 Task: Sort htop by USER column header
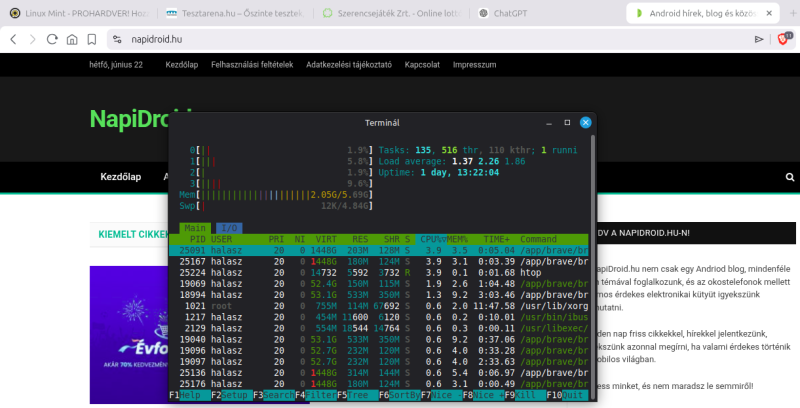click(221, 239)
